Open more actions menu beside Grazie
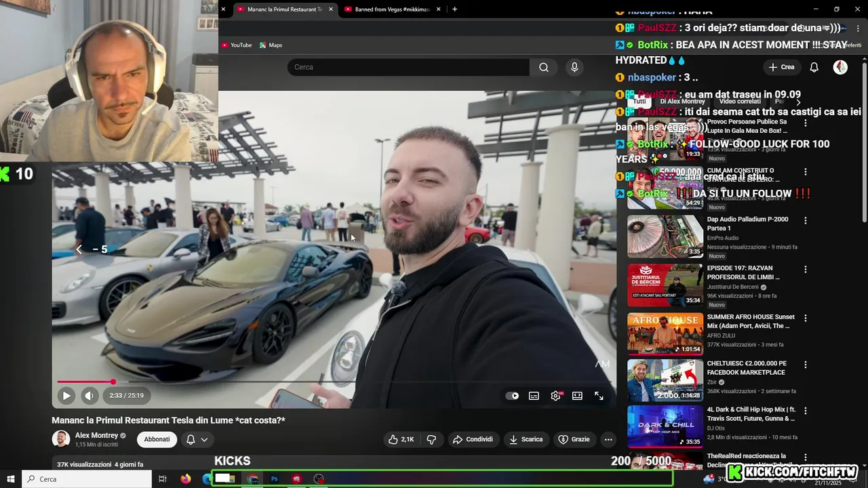The height and width of the screenshot is (488, 868). 608,439
